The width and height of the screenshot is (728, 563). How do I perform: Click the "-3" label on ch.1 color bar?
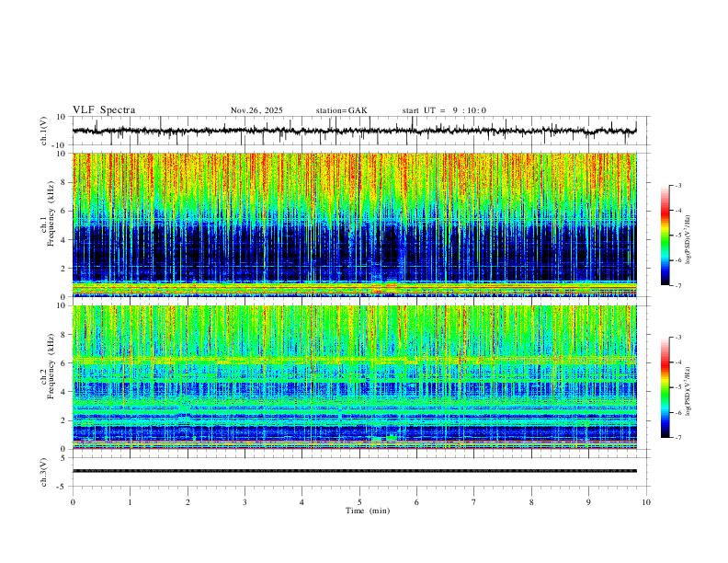pyautogui.click(x=677, y=185)
